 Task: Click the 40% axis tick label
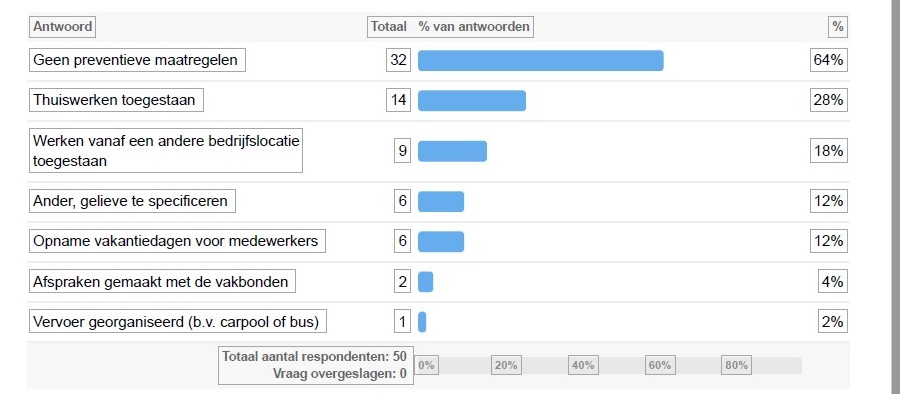(x=583, y=365)
